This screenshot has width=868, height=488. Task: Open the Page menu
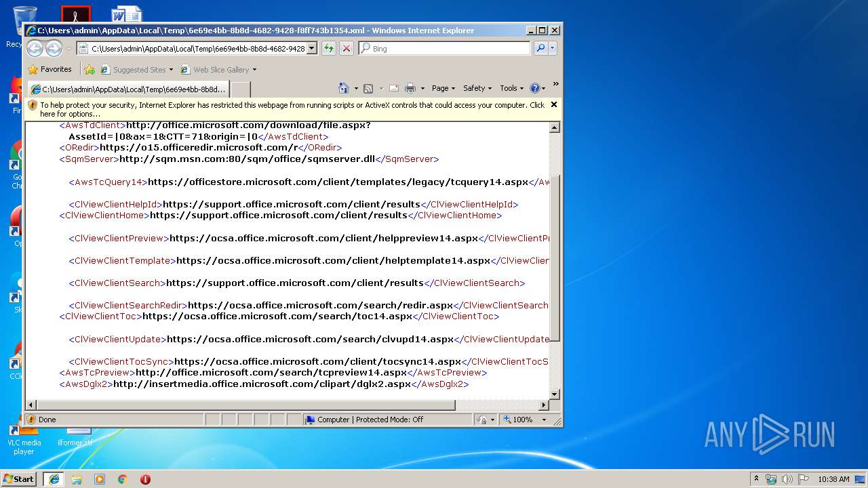tap(443, 88)
